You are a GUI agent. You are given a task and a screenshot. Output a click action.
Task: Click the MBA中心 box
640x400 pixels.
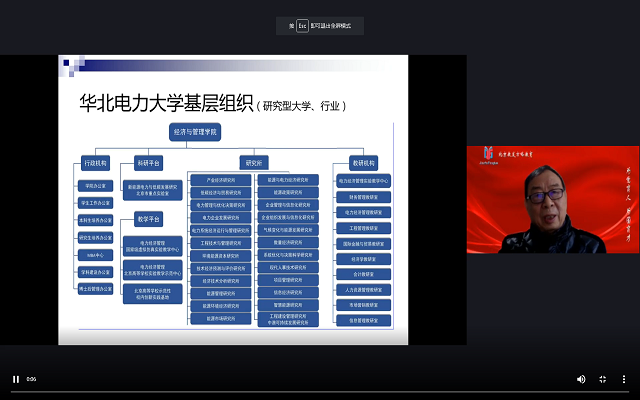tap(96, 255)
